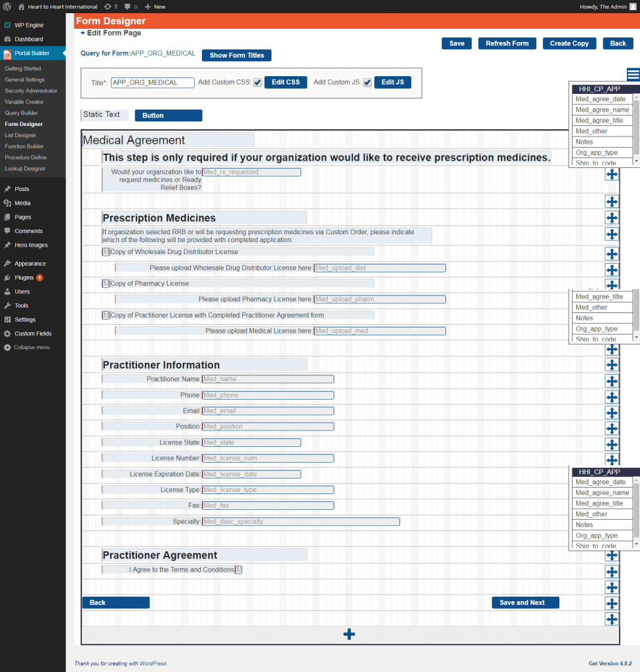Click move icon on License State row
Image resolution: width=640 pixels, height=672 pixels.
(x=612, y=444)
